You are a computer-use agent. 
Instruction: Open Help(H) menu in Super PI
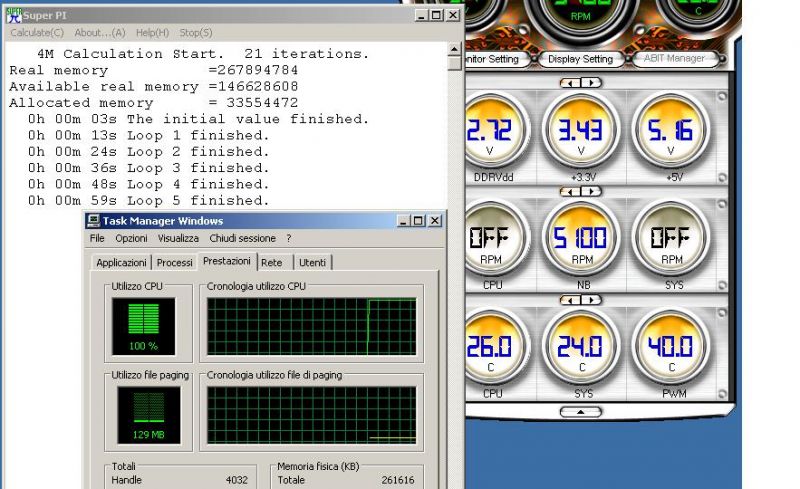click(x=152, y=33)
